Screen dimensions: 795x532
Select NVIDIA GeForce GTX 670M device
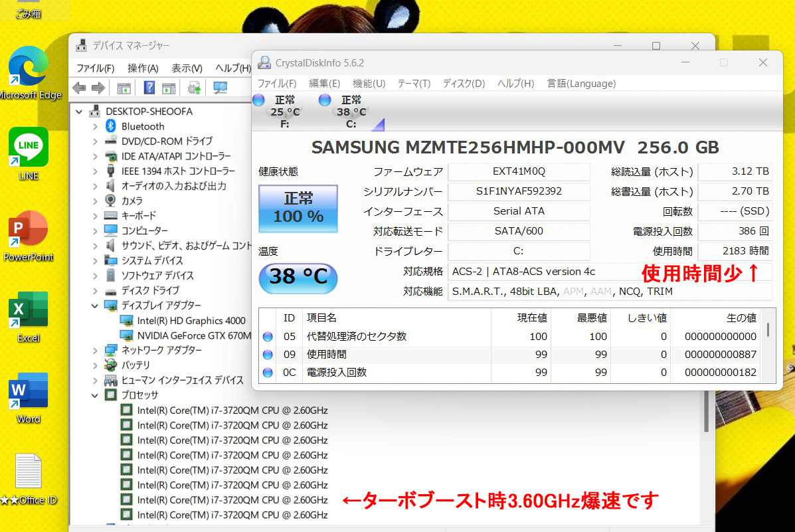194,335
